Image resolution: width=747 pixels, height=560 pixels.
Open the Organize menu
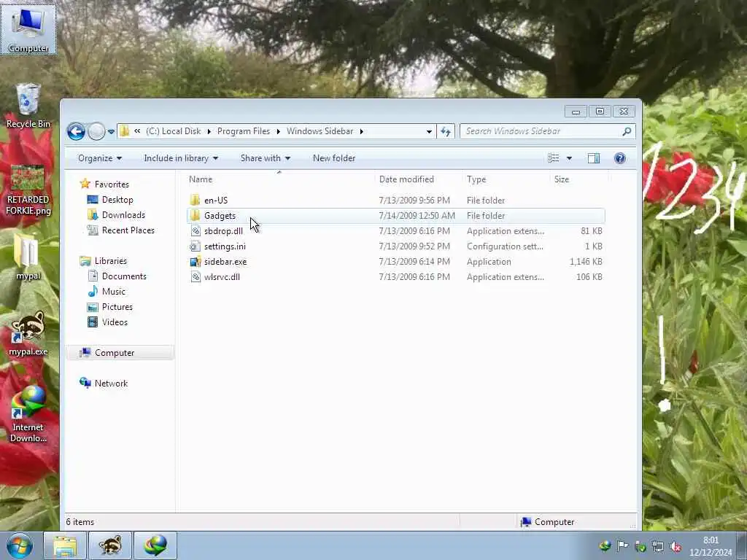[x=100, y=158]
